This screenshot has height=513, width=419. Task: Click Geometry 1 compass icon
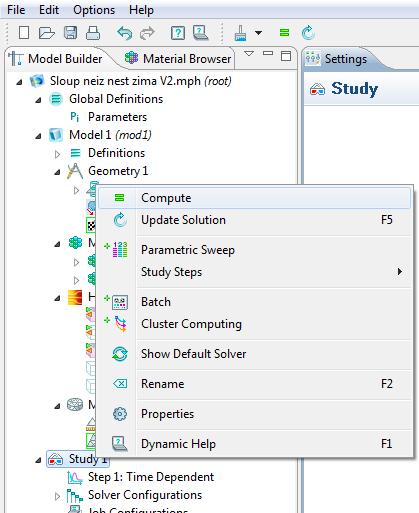pos(75,171)
